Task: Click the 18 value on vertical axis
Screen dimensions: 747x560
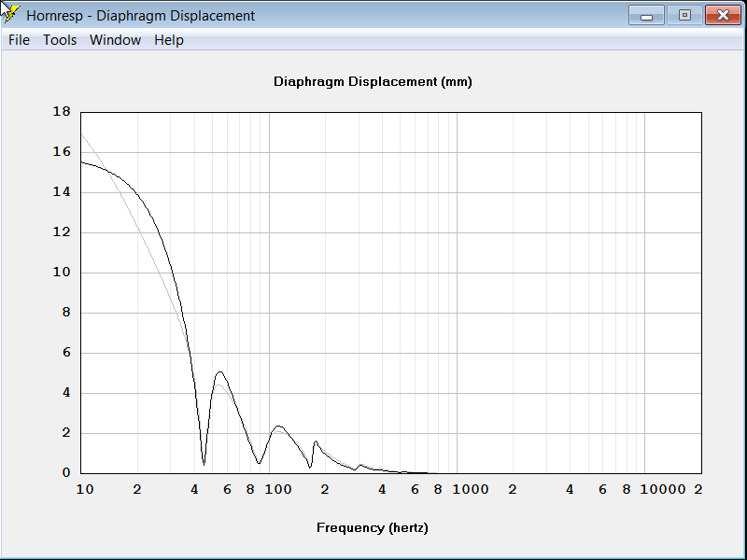Action: tap(62, 111)
